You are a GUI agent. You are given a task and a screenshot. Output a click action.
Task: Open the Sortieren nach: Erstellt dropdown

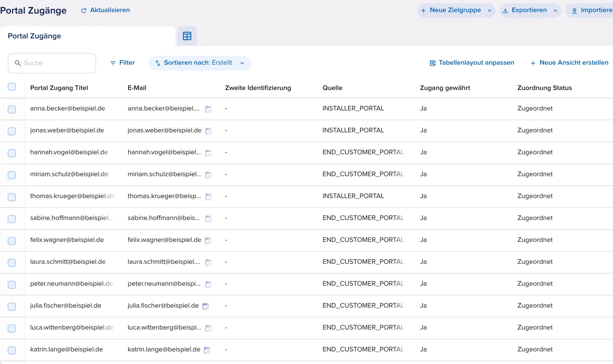[200, 63]
